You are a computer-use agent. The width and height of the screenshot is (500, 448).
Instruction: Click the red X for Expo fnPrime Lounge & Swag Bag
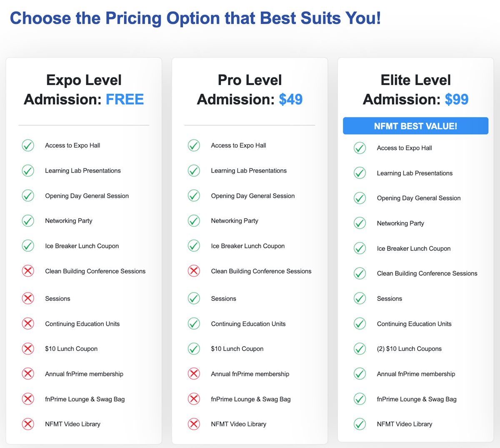[28, 399]
